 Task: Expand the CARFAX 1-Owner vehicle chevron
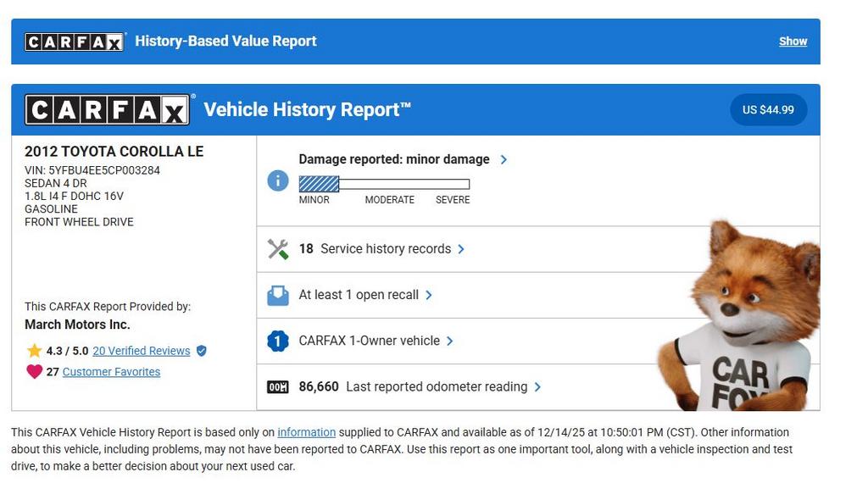[450, 341]
